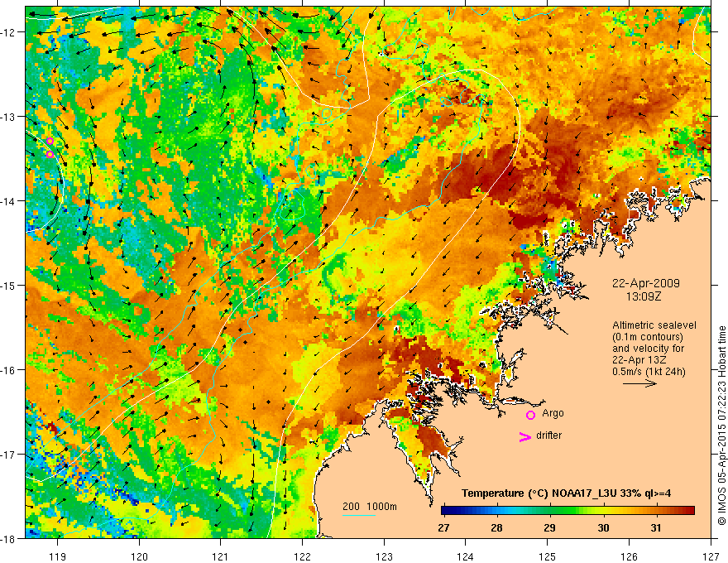Click the upper Argo float marker near 119E
The image size is (728, 563).
(x=50, y=142)
